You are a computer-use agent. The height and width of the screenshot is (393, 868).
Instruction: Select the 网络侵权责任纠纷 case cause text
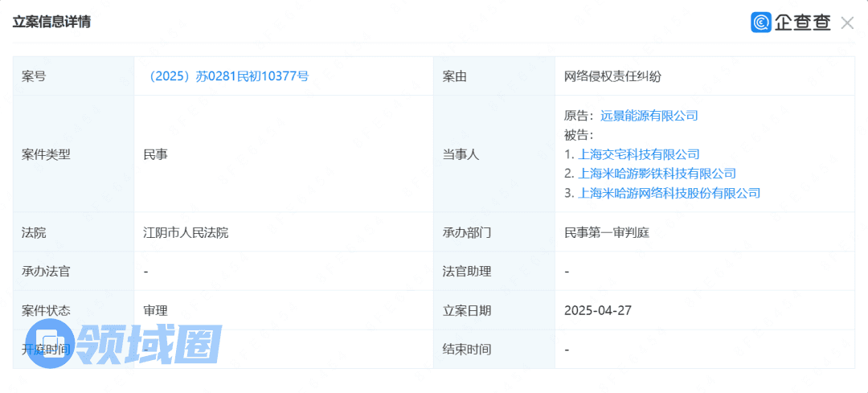click(613, 76)
